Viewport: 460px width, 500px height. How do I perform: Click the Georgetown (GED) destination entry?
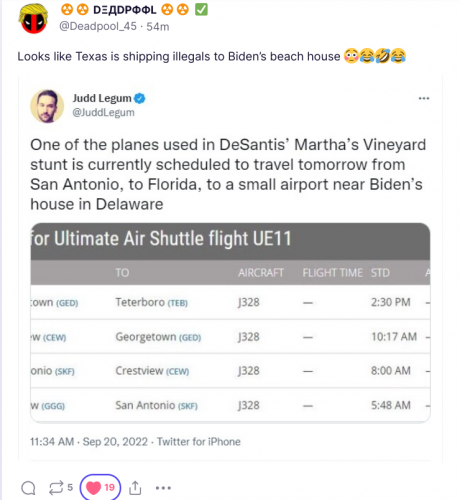click(x=158, y=337)
